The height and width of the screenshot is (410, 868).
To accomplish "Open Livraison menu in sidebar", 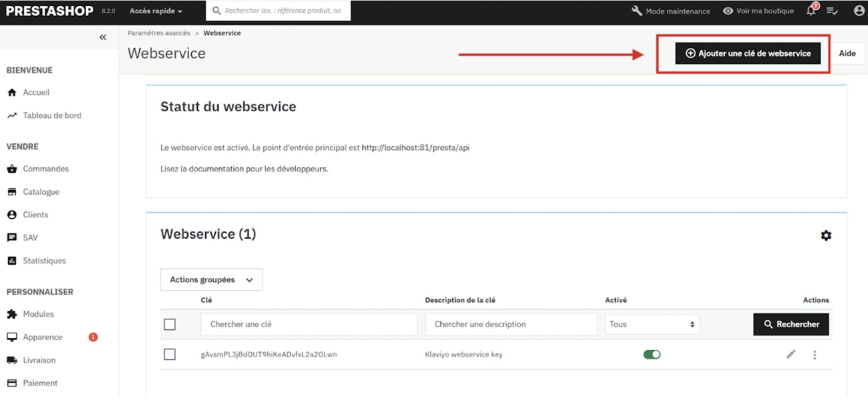I will [39, 360].
